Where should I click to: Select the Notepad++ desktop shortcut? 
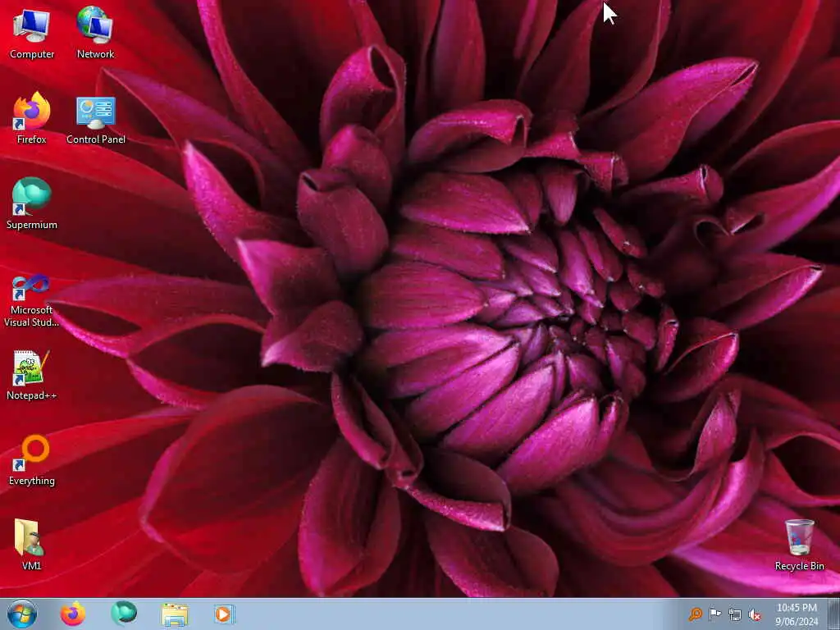tap(32, 375)
